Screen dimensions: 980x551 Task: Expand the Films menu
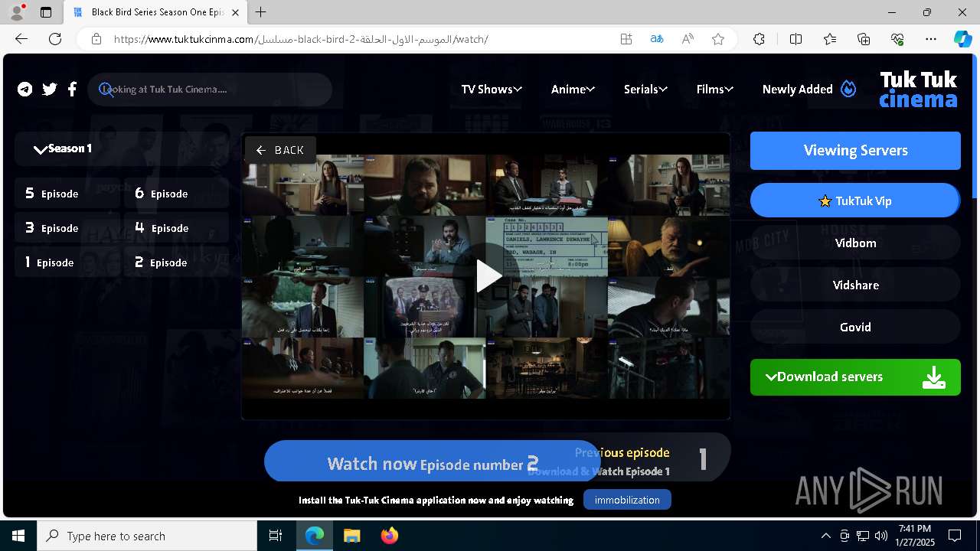tap(715, 90)
